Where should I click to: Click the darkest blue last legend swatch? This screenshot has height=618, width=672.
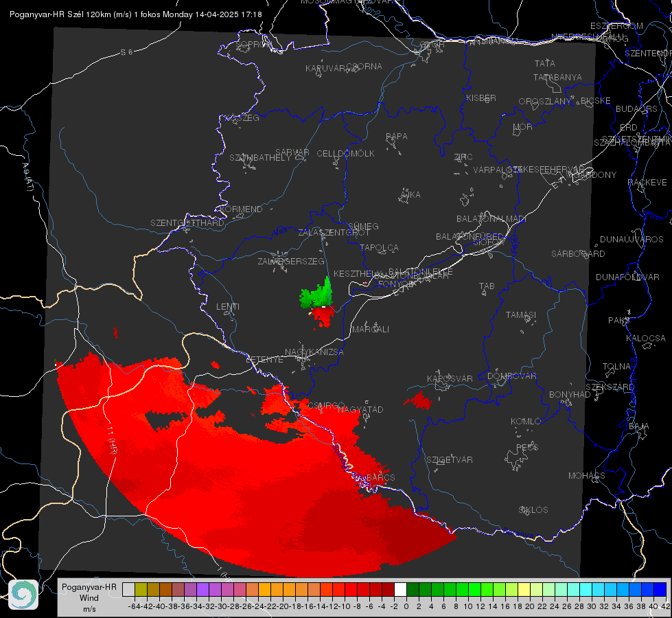(x=660, y=590)
